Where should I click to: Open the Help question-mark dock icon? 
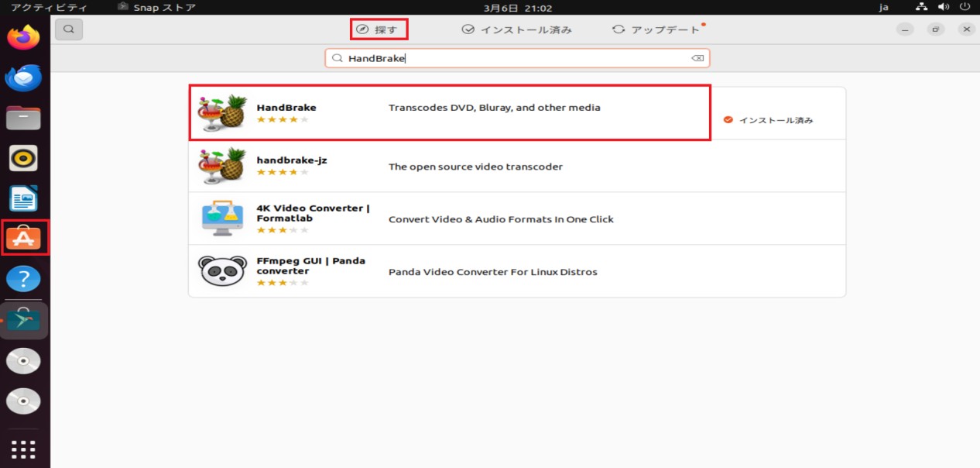23,279
